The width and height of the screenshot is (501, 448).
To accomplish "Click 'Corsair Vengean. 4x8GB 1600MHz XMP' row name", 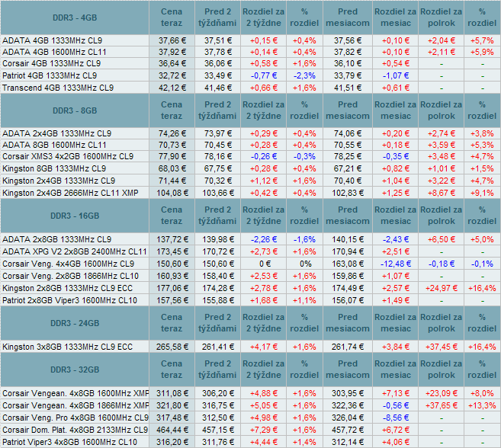I will [75, 393].
